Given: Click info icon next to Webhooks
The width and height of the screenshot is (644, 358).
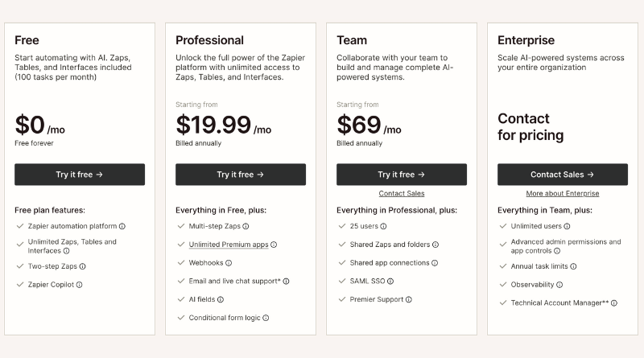Looking at the screenshot, I should click(229, 262).
